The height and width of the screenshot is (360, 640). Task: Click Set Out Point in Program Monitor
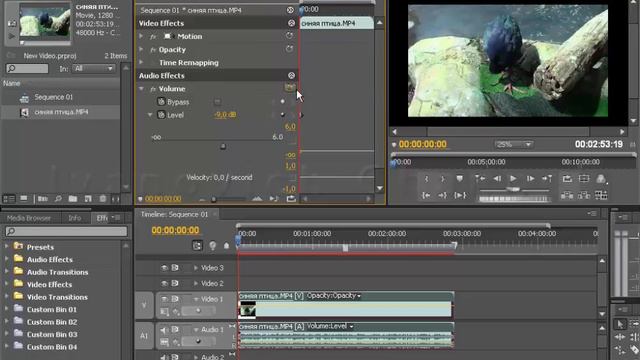[x=443, y=179]
